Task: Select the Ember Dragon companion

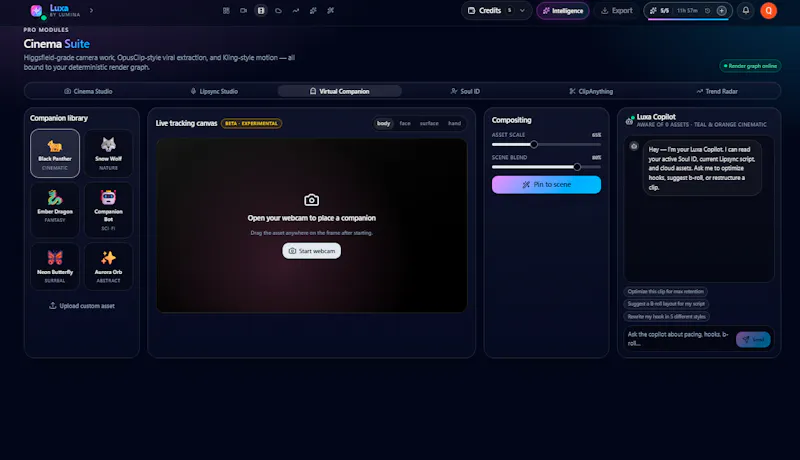Action: click(55, 210)
